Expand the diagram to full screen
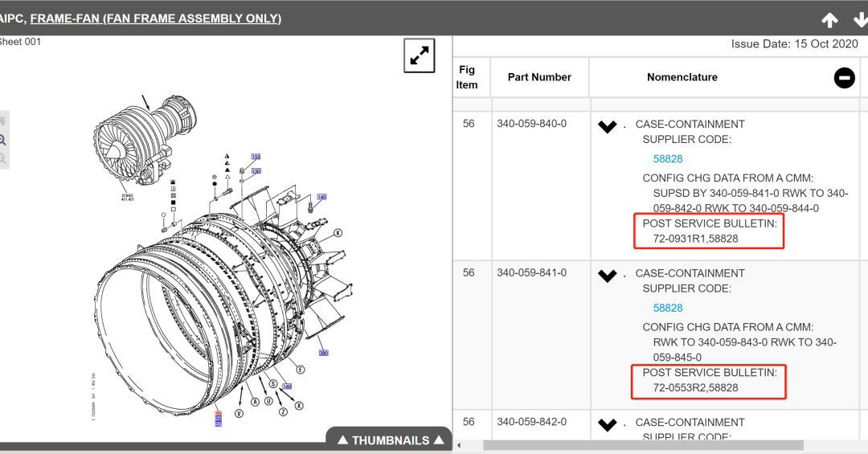The width and height of the screenshot is (868, 454). 419,55
